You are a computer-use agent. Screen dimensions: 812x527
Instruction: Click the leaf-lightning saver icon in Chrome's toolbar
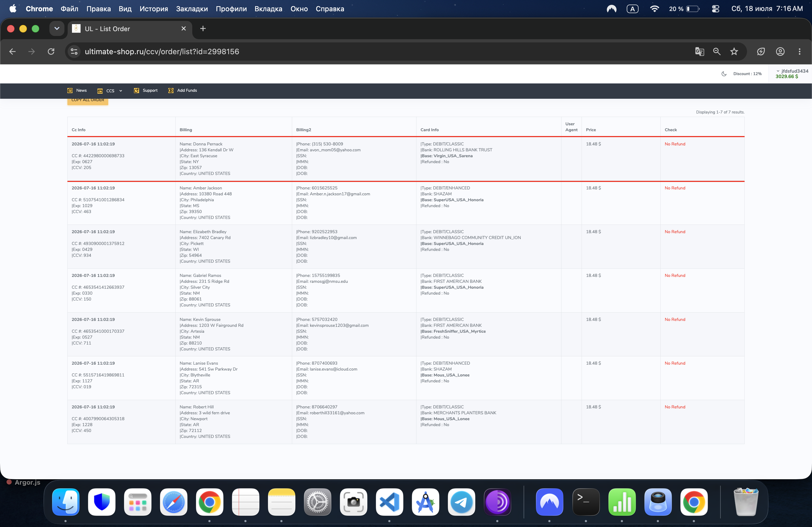pos(761,52)
